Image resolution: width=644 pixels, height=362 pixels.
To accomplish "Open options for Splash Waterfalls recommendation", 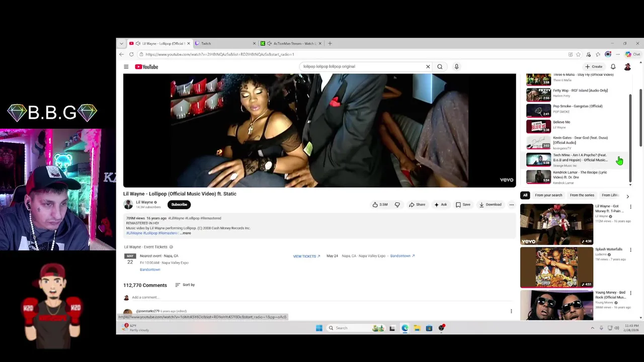I will coord(630,250).
